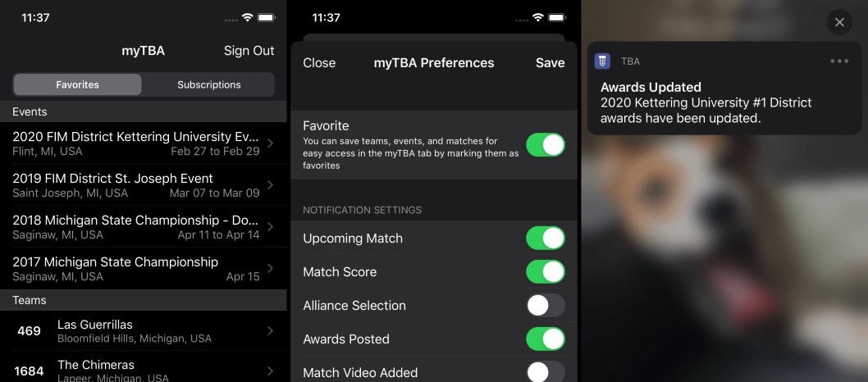Tap the TBA app icon in notification
Screen dimensions: 868x382
[x=602, y=61]
